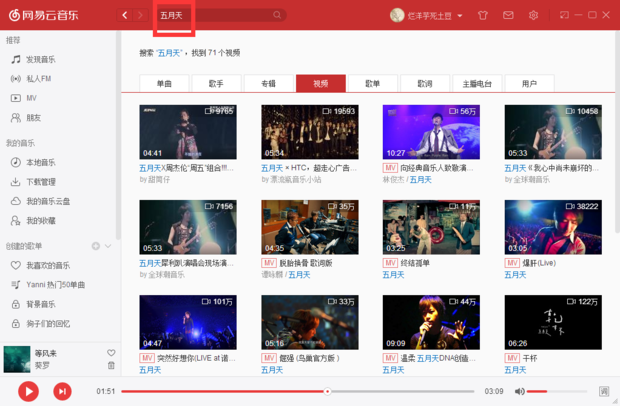Select the 歌词 tab
This screenshot has height=406, width=620.
(425, 83)
